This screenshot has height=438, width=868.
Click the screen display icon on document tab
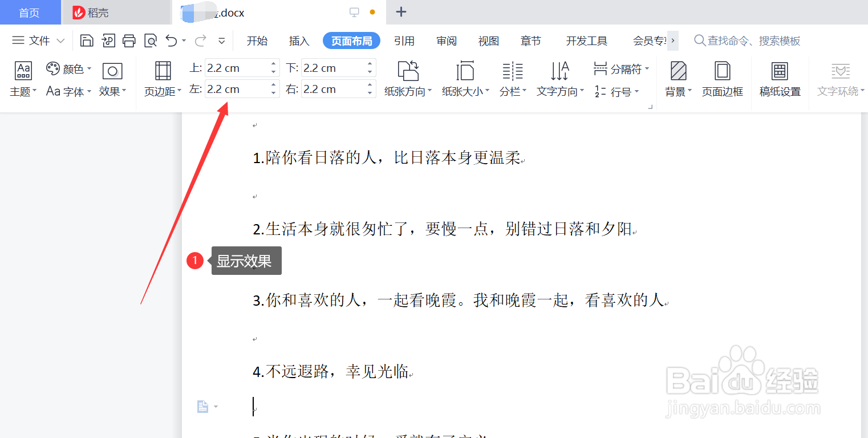click(x=354, y=12)
